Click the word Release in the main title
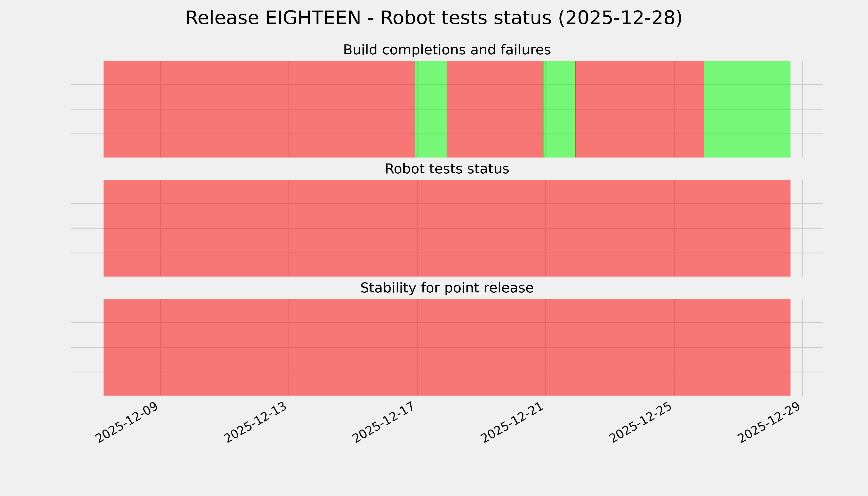This screenshot has height=496, width=868. tap(222, 18)
